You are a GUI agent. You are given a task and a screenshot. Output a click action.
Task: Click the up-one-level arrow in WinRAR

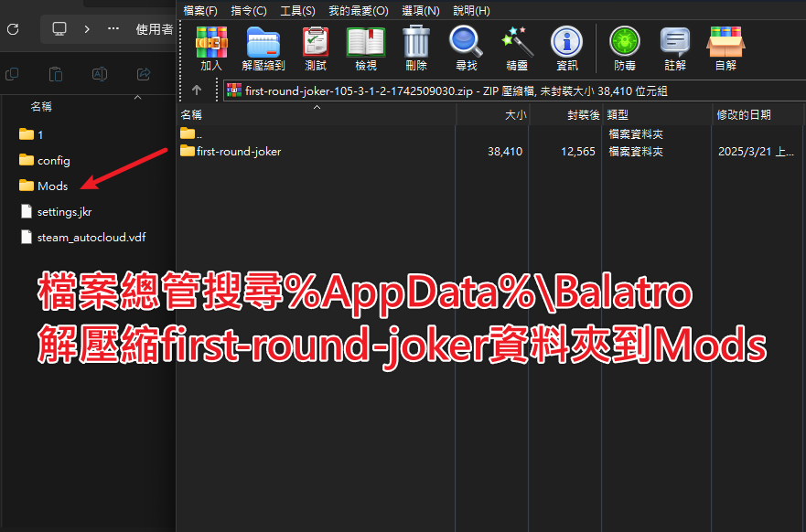197,90
